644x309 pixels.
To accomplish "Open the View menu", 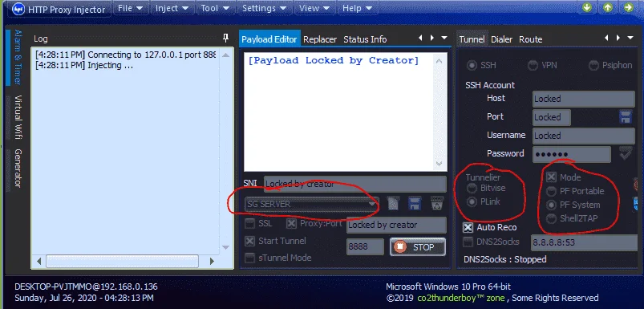I will [314, 8].
